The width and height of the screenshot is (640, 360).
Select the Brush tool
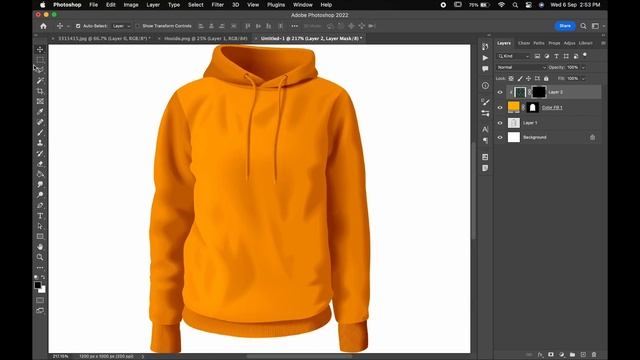40,133
